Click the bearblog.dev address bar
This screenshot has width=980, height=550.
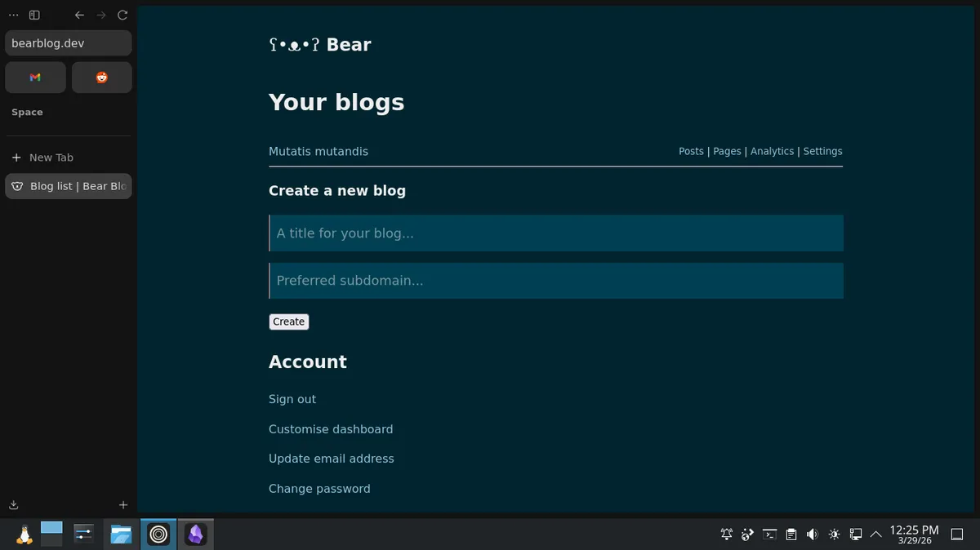coord(69,43)
